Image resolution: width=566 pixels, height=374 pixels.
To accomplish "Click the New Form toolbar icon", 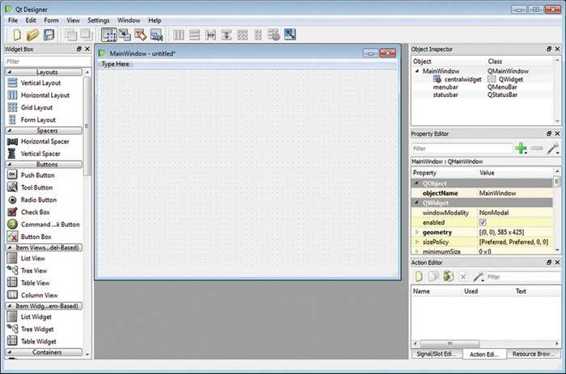I will click(17, 35).
